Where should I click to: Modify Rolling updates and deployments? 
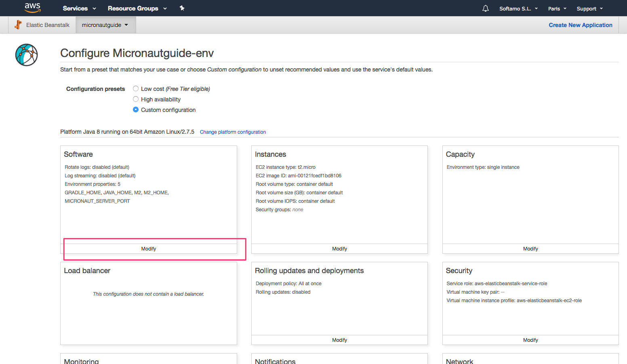(x=339, y=340)
